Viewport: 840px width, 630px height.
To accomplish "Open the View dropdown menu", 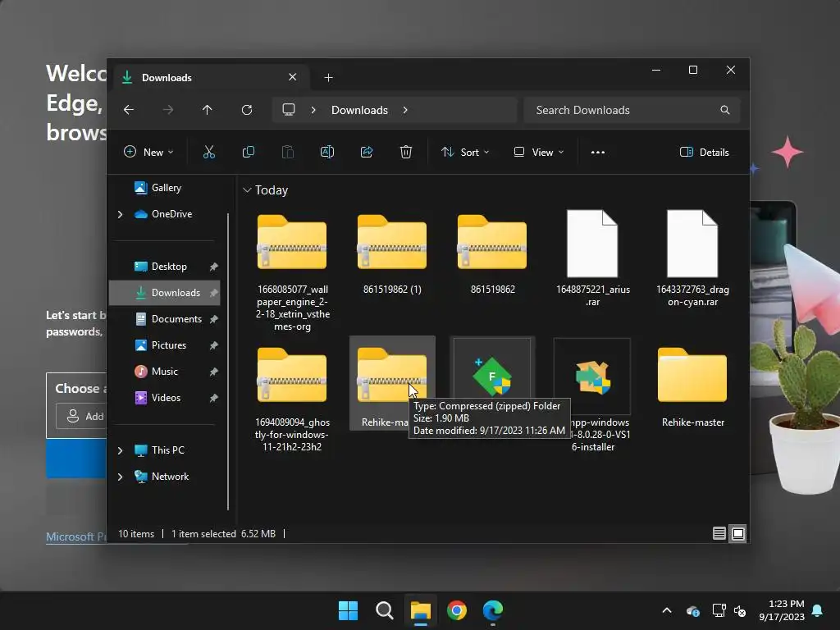I will pyautogui.click(x=538, y=152).
